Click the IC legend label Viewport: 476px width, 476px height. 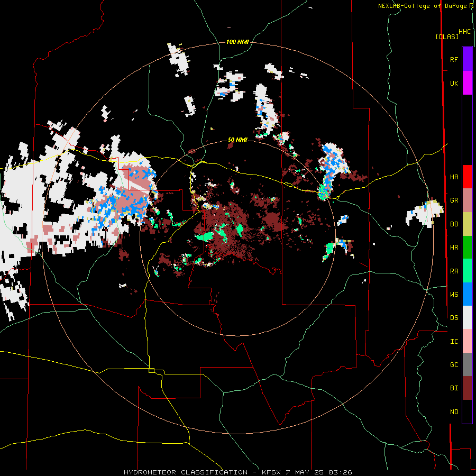pyautogui.click(x=454, y=341)
